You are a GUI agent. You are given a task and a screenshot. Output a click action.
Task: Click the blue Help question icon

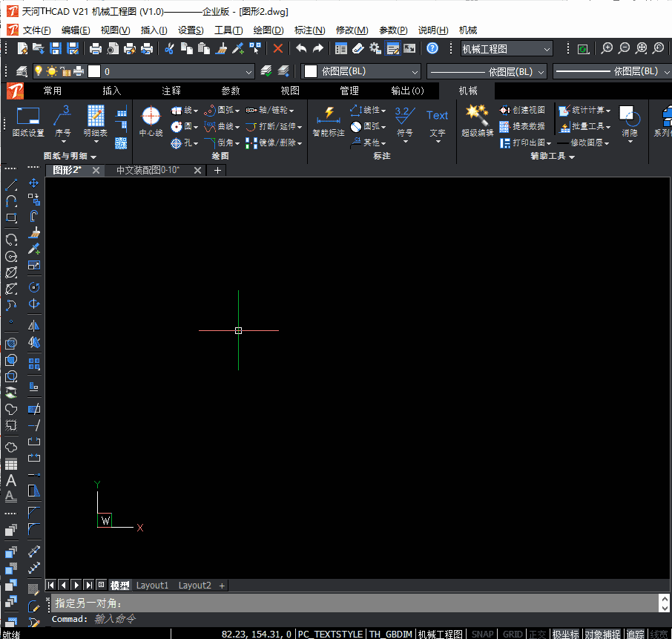click(x=432, y=48)
